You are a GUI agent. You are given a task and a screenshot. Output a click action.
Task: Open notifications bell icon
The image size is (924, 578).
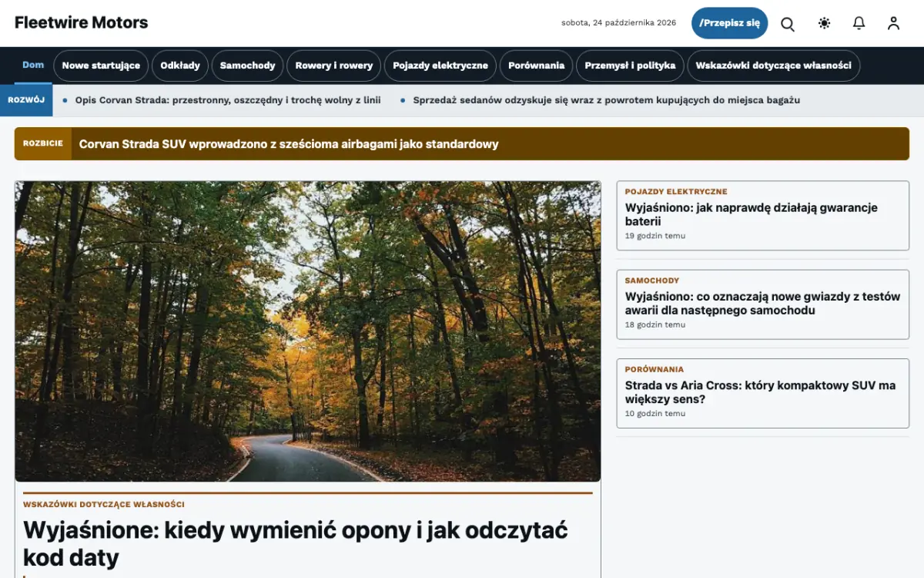pyautogui.click(x=859, y=23)
